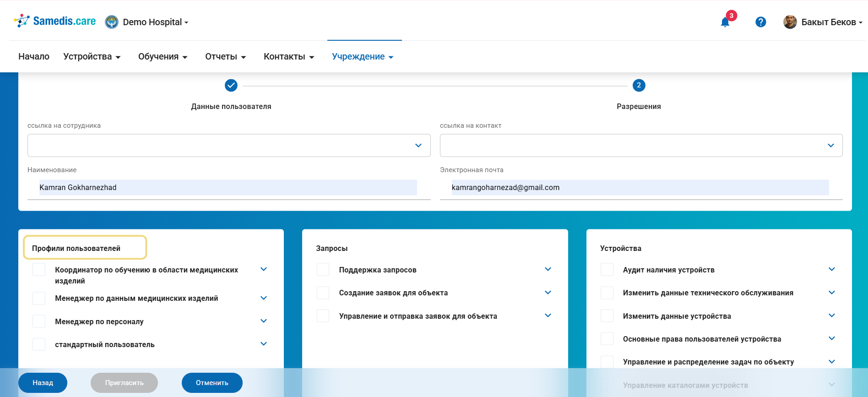Open the Устройства menu

(92, 56)
